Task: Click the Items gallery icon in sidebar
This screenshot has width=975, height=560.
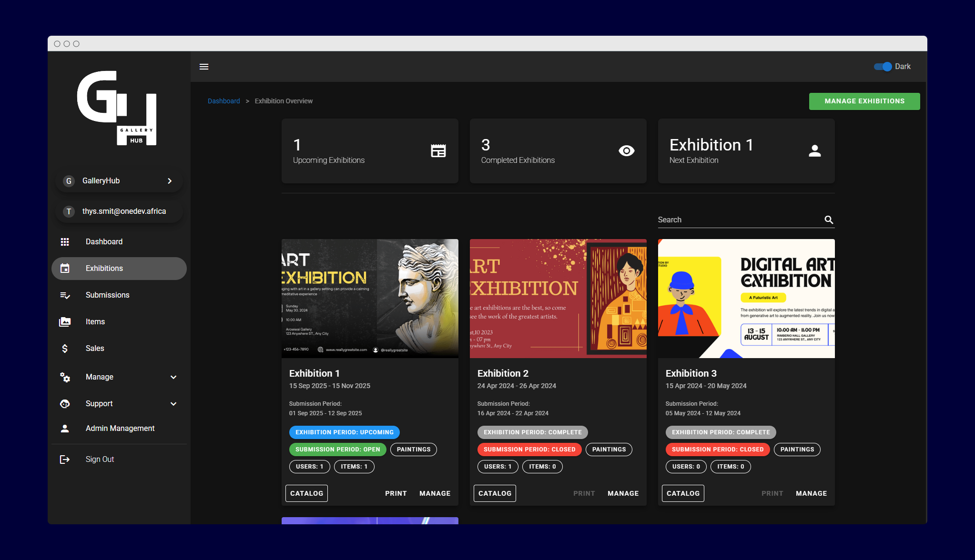Action: coord(65,322)
